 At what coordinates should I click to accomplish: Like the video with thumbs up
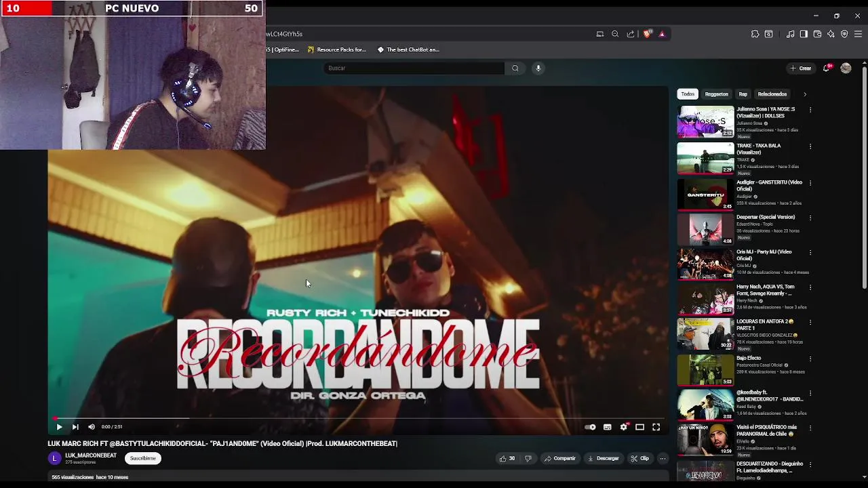(507, 459)
